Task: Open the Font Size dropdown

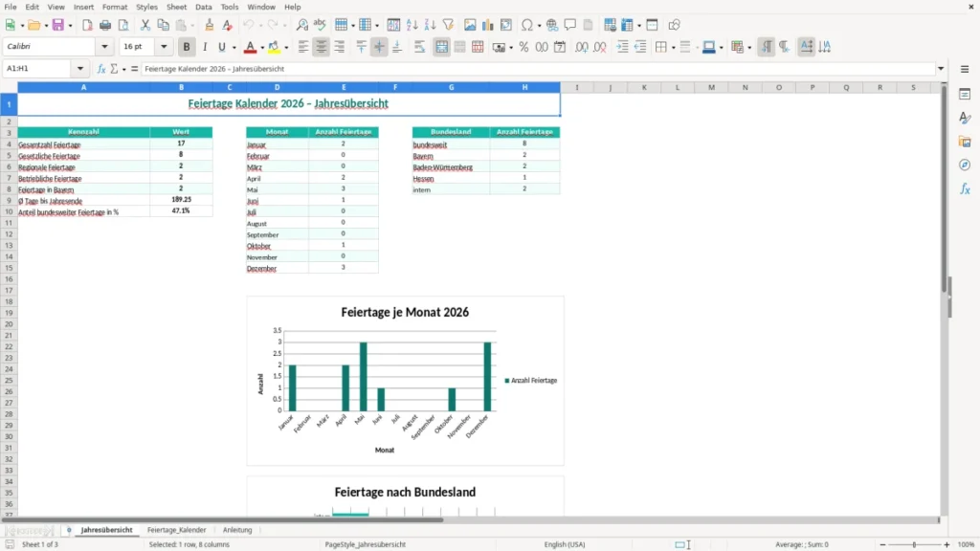Action: [164, 46]
